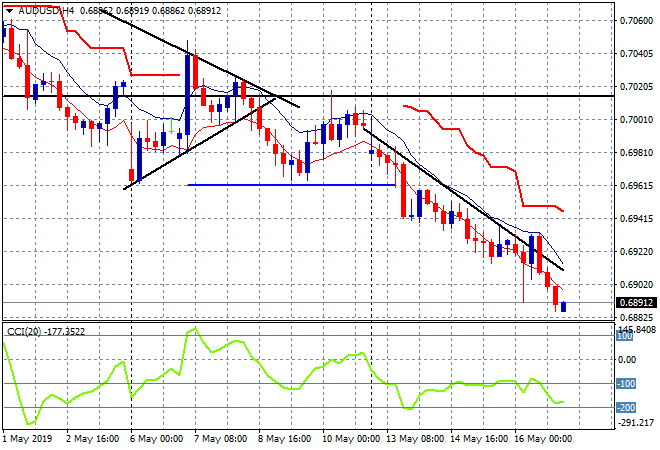Click the 0.69020 price axis label
This screenshot has height=450, width=660.
click(636, 285)
